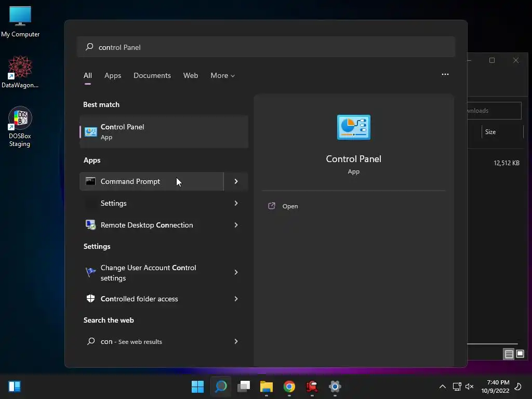The image size is (532, 399).
Task: Click the magnifier icon in search box
Action: [89, 47]
